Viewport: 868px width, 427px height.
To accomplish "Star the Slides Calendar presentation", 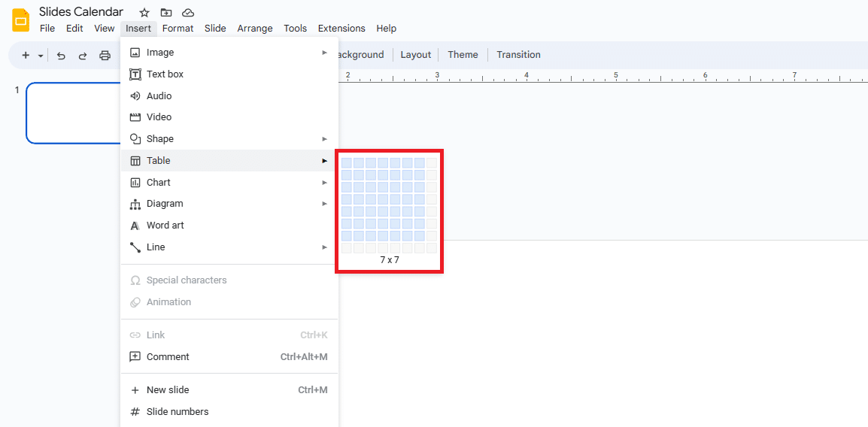I will click(x=144, y=13).
